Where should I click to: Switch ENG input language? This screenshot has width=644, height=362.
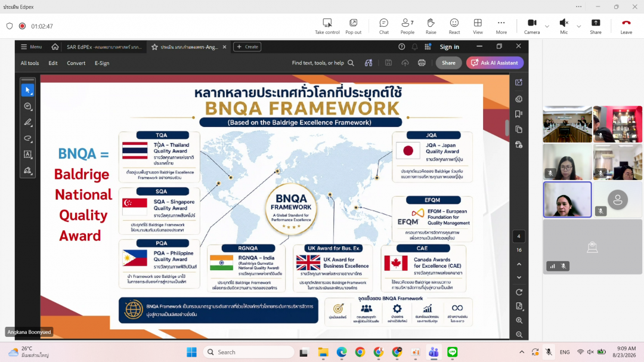565,352
